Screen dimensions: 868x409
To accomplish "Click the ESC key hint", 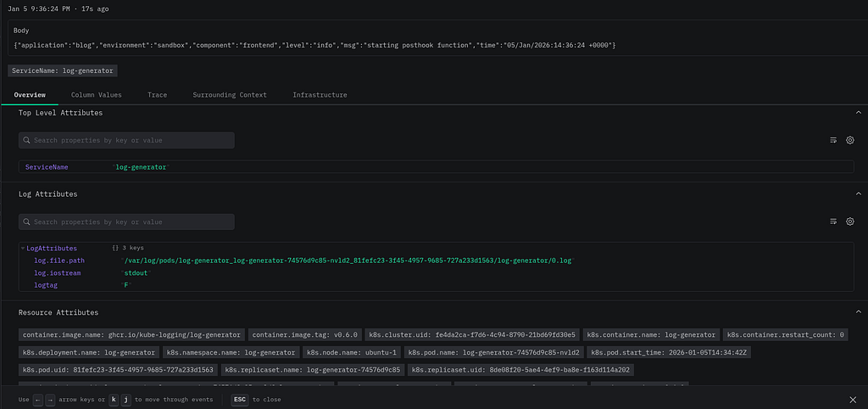I will [x=240, y=400].
